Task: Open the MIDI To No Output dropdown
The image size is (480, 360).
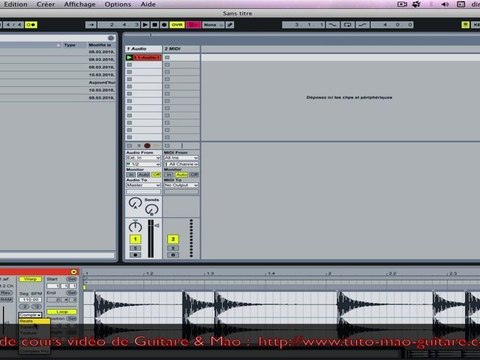Action: click(x=181, y=185)
